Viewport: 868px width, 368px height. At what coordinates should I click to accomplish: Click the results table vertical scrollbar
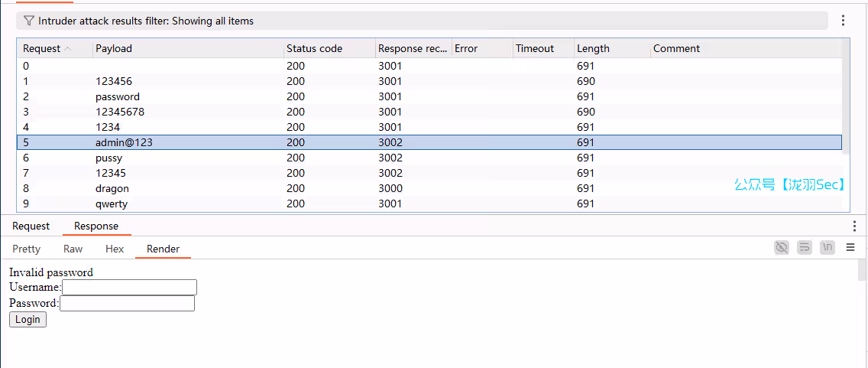846,99
